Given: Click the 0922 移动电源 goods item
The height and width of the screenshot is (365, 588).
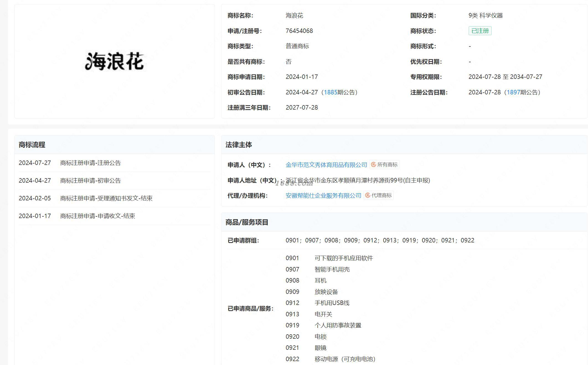Looking at the screenshot, I should [x=345, y=359].
